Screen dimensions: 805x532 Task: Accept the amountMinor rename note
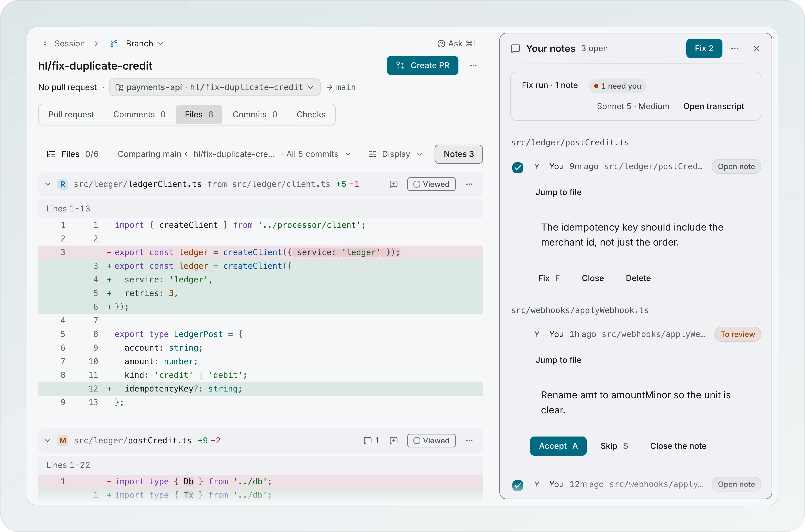[558, 446]
